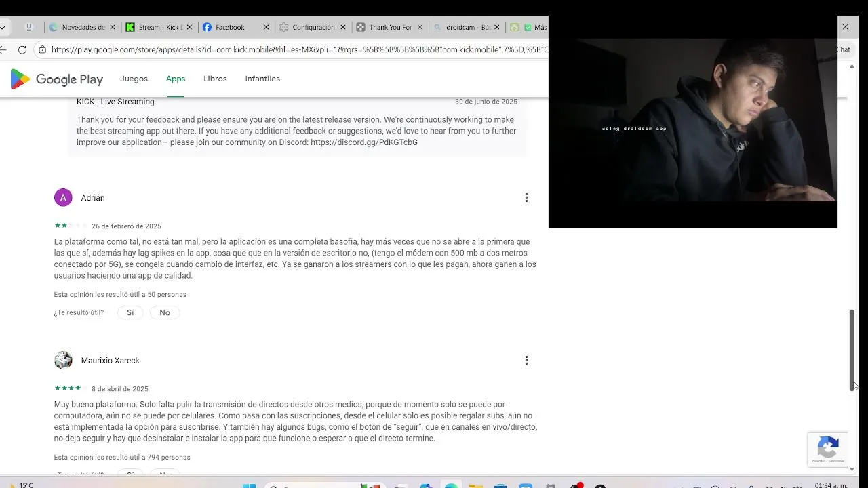868x488 pixels.
Task: Close the Facebook tab
Action: click(266, 27)
